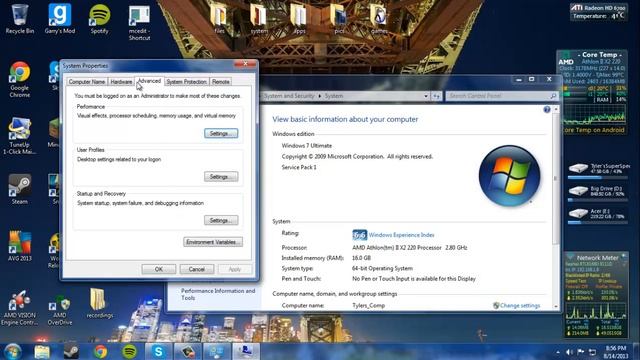
Task: Open Performance Information and Tools link
Action: click(218, 294)
